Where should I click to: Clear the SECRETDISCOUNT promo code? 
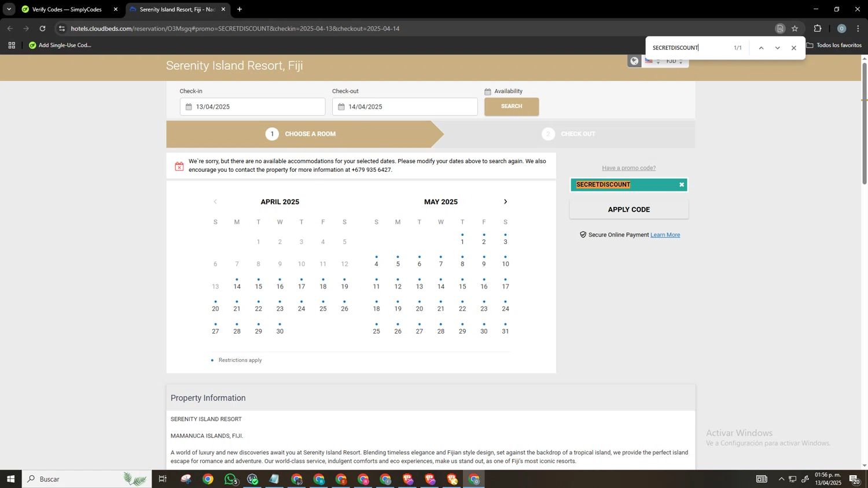tap(682, 185)
